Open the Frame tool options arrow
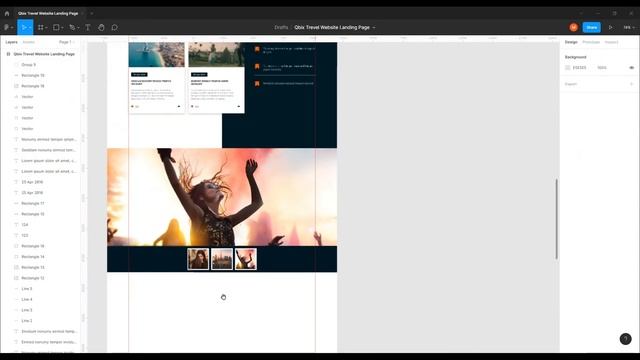This screenshot has width=640, height=360. 46,28
